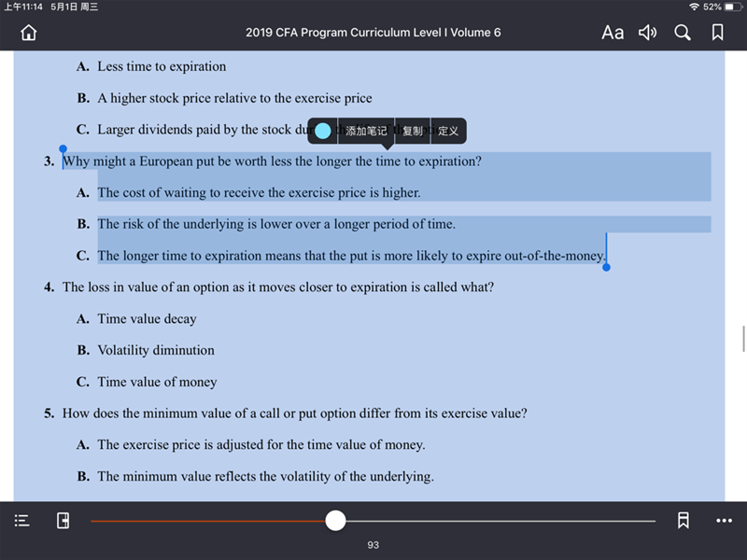Choose 添加笔记 to add a note
Image resolution: width=747 pixels, height=560 pixels.
(366, 131)
